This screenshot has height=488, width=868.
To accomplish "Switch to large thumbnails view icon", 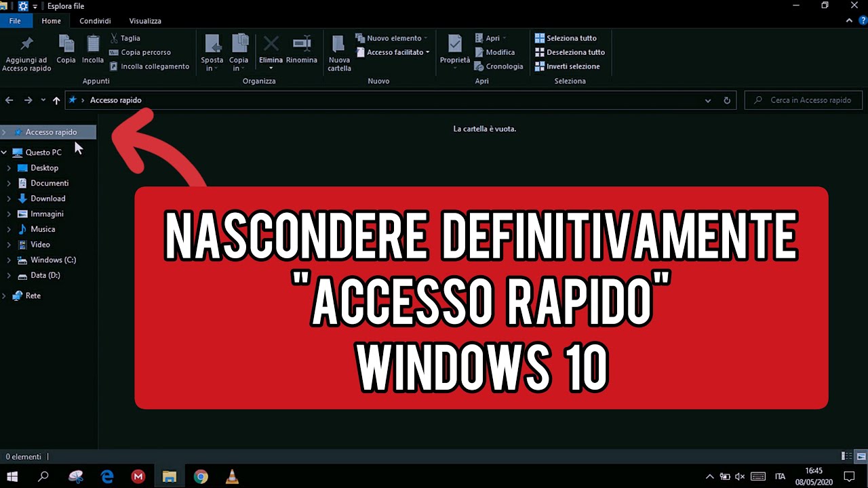I will (861, 457).
